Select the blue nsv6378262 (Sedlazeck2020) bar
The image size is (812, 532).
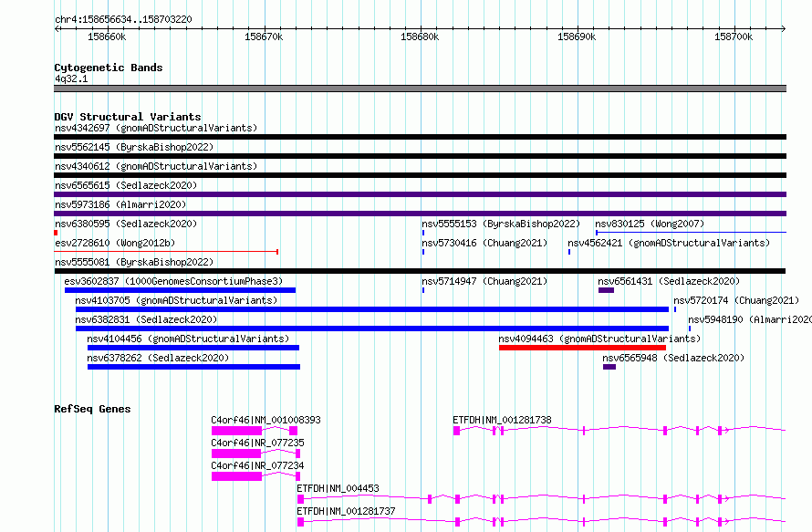[193, 367]
